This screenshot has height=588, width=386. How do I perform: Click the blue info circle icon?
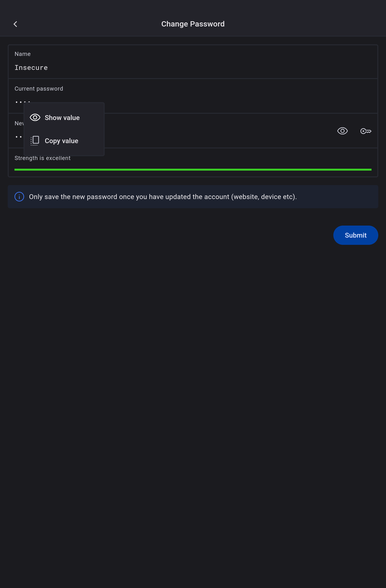point(19,197)
